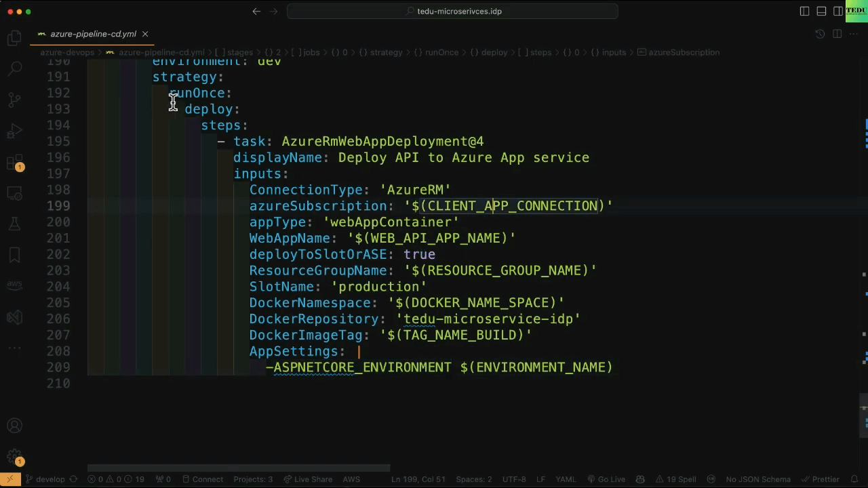Open the Extensions view
This screenshot has height=488, width=868.
(x=14, y=163)
